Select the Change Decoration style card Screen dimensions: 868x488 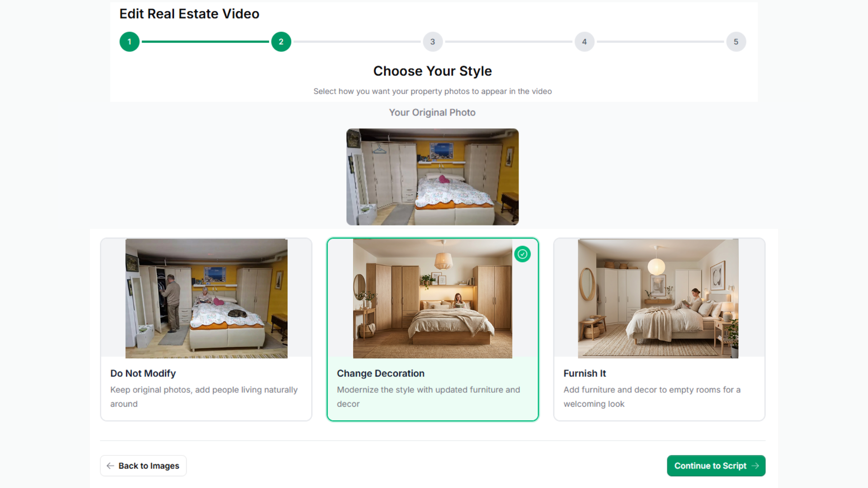point(432,329)
